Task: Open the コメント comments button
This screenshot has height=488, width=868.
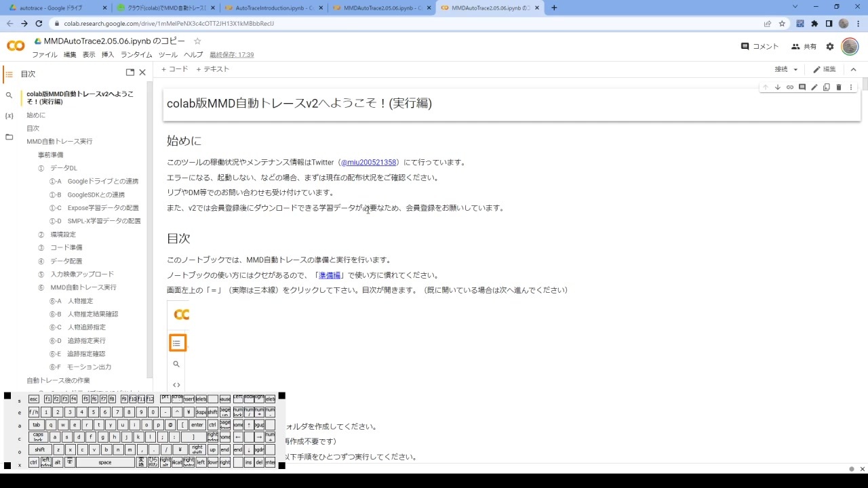Action: click(x=759, y=47)
